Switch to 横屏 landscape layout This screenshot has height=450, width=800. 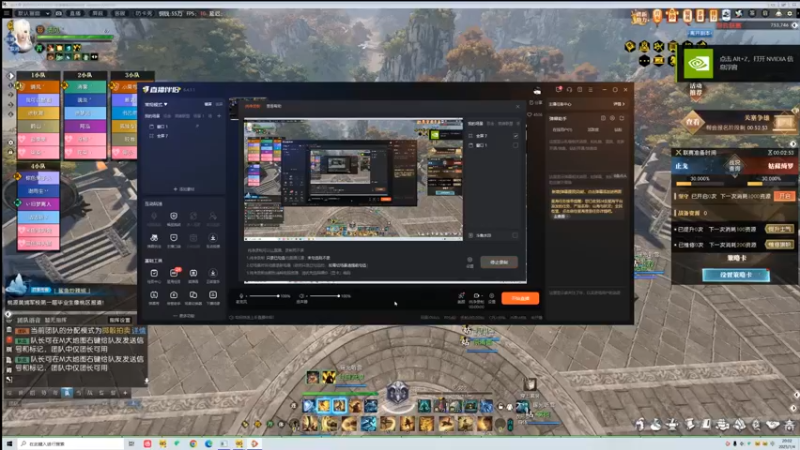208,104
